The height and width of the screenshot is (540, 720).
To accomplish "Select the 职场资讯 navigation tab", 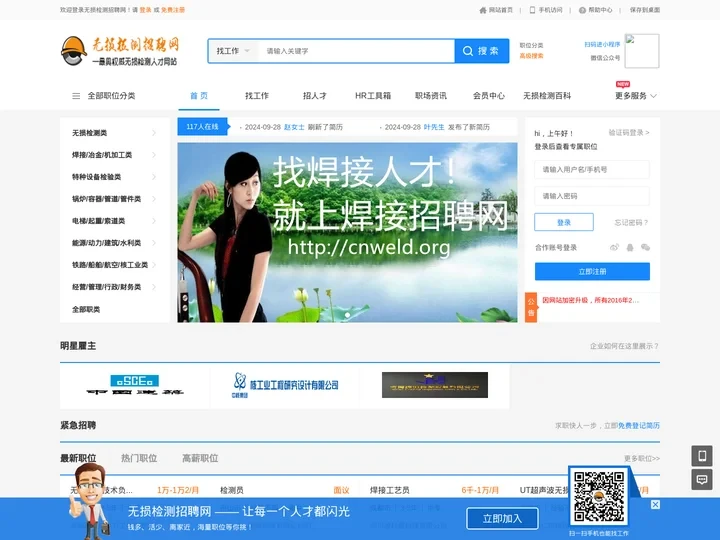I will point(431,96).
